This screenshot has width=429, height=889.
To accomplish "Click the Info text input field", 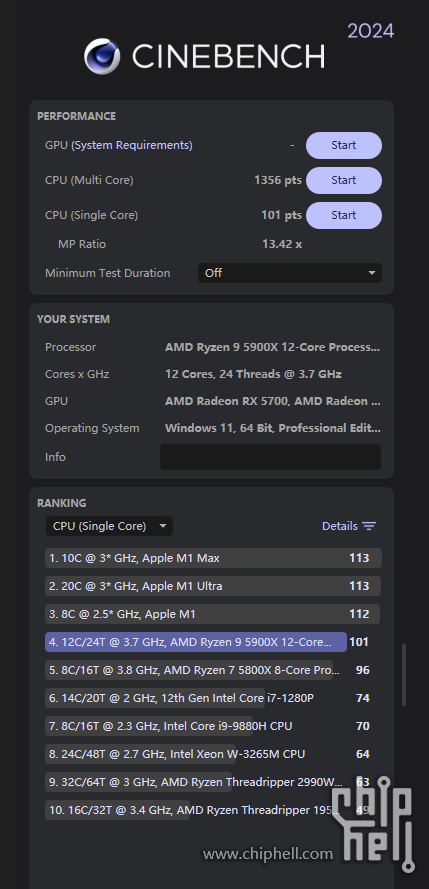I will [270, 457].
